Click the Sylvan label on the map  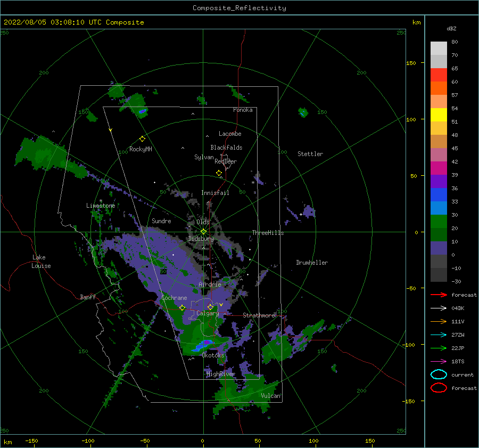click(x=204, y=157)
